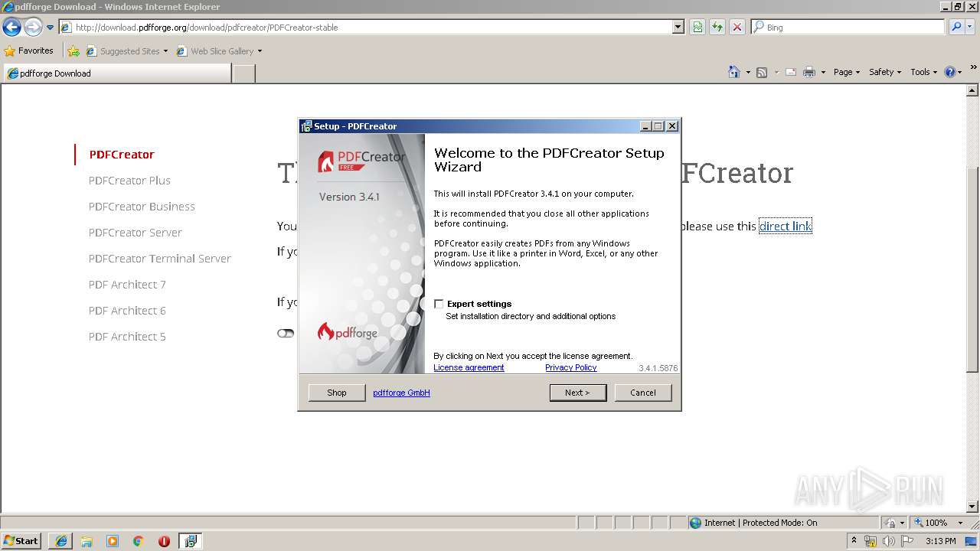Open the Favorites star button
980x551 pixels.
coord(29,51)
